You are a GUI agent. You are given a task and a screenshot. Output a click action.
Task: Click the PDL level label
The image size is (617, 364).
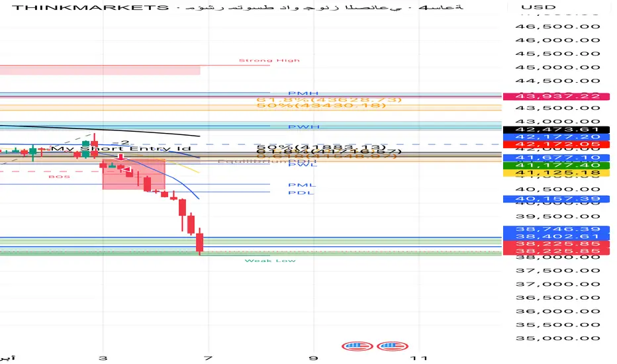click(301, 193)
